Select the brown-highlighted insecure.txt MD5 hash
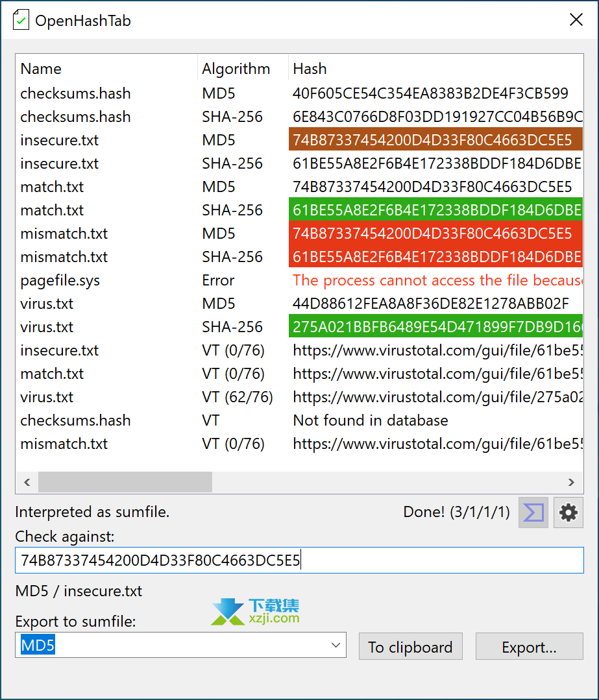The height and width of the screenshot is (700, 599). click(x=432, y=140)
